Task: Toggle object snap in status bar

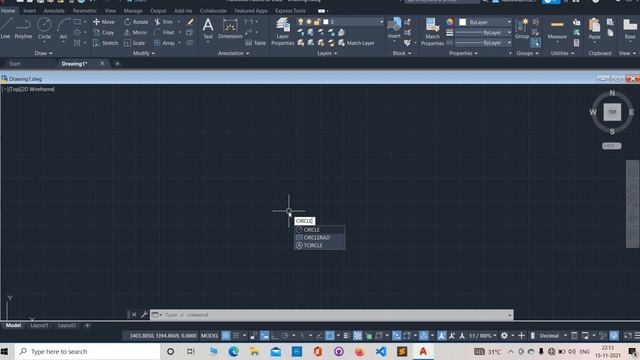Action: click(330, 336)
